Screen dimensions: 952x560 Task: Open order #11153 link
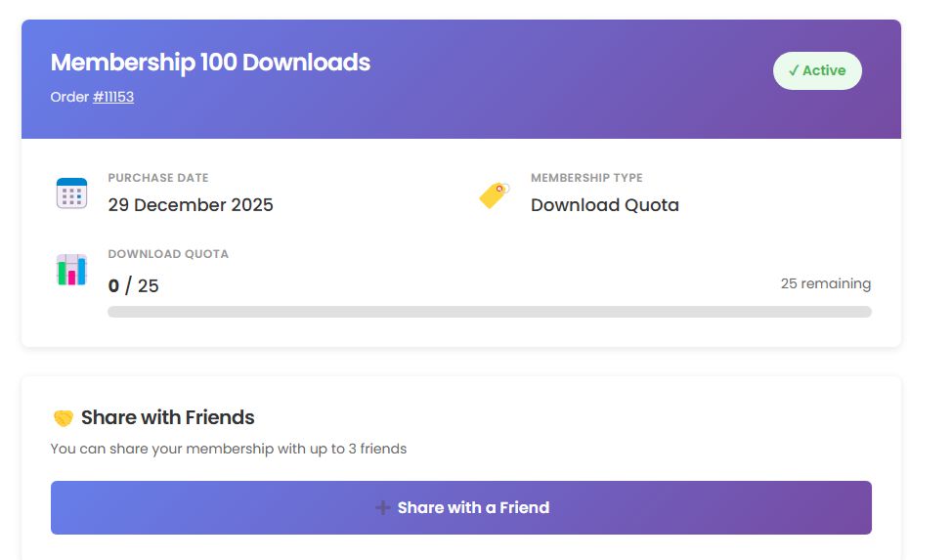[113, 97]
